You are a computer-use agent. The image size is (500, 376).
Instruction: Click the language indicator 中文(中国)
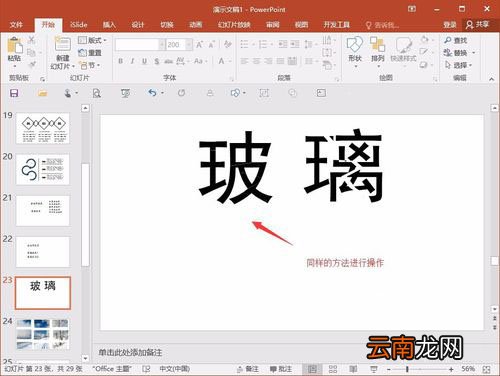click(x=174, y=369)
